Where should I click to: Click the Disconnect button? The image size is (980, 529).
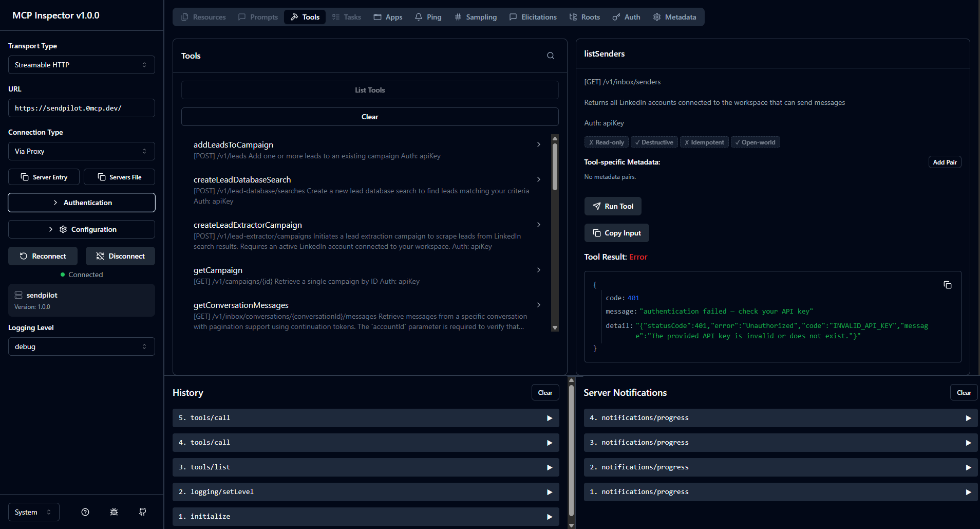click(x=120, y=256)
